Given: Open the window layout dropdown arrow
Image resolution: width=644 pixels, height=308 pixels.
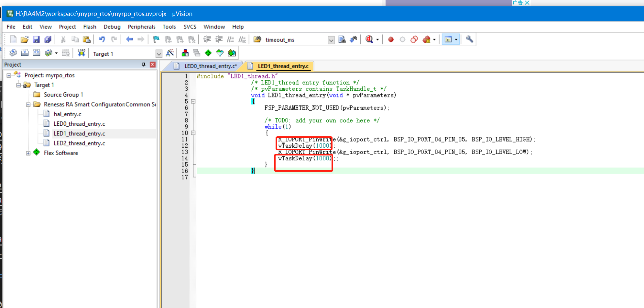Looking at the screenshot, I should pyautogui.click(x=456, y=40).
